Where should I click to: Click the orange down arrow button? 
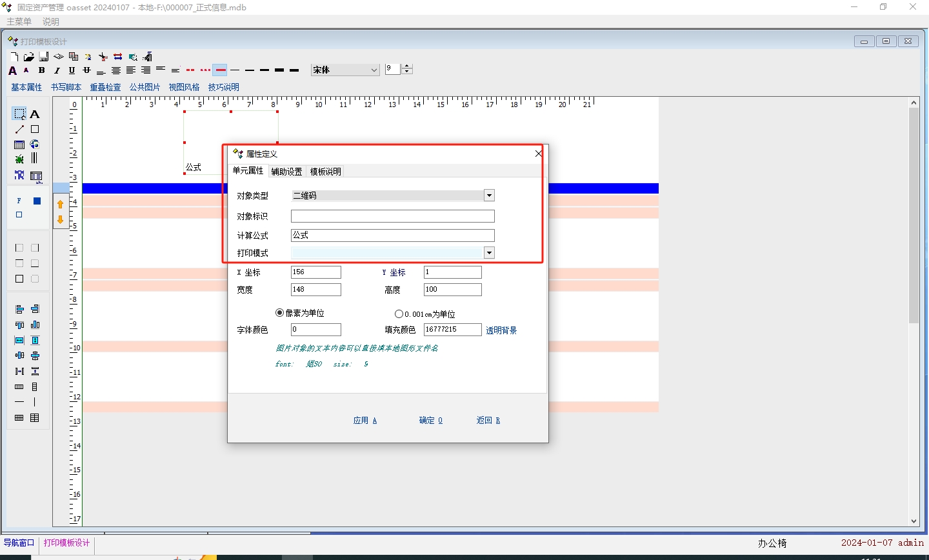pyautogui.click(x=61, y=219)
